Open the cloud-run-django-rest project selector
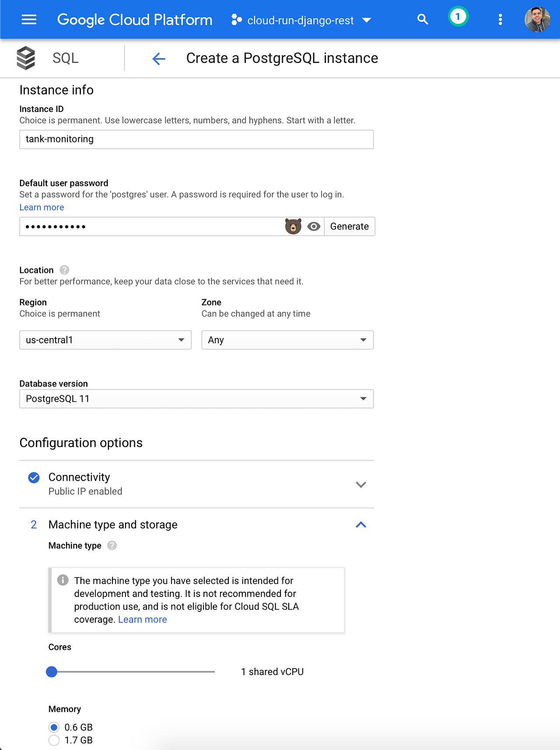This screenshot has height=750, width=560. coord(301,20)
